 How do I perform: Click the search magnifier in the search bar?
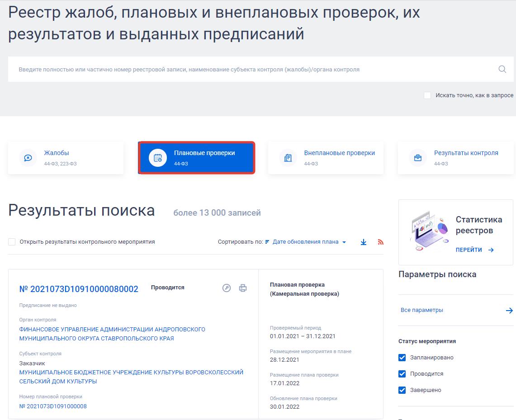pyautogui.click(x=502, y=69)
